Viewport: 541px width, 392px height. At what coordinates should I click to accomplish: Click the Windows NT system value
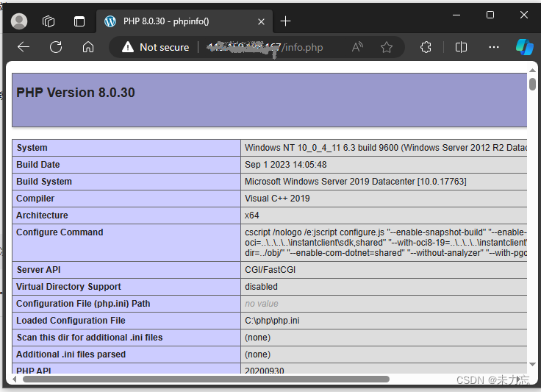point(386,148)
